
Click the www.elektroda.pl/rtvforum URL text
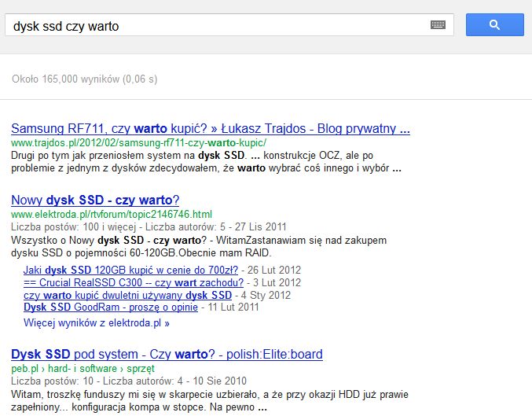pos(112,214)
